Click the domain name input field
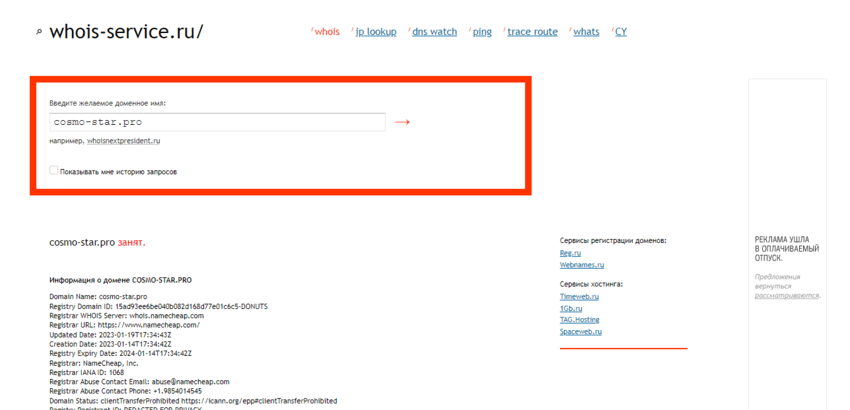This screenshot has height=410, width=850. tap(217, 122)
